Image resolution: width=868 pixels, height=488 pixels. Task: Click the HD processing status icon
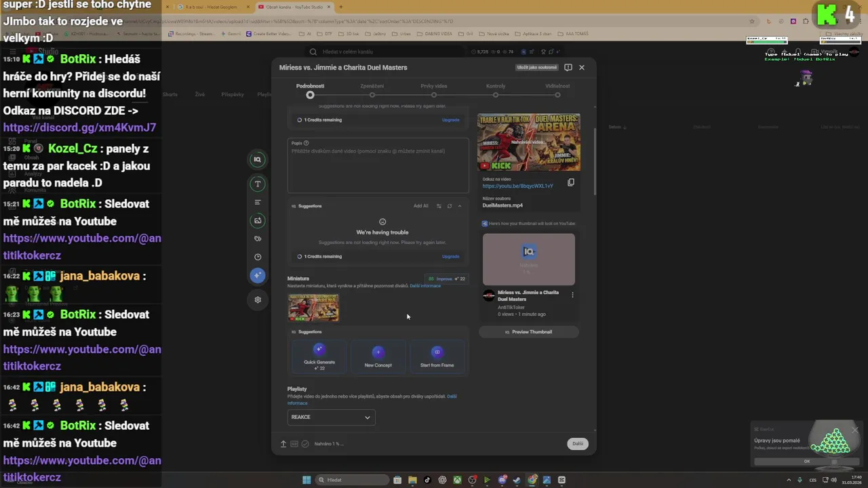[294, 444]
